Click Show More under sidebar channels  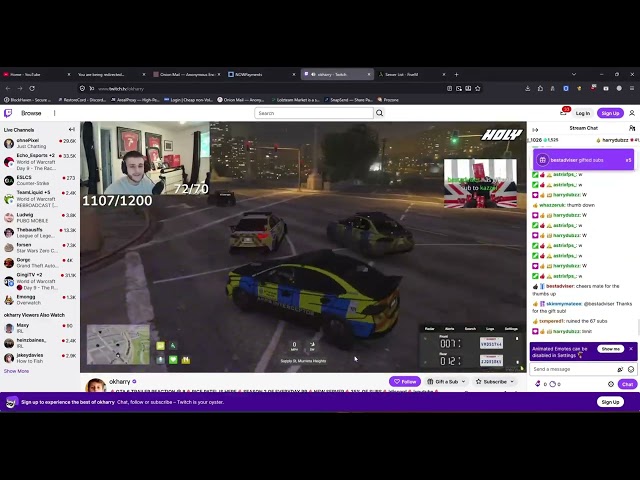point(16,371)
